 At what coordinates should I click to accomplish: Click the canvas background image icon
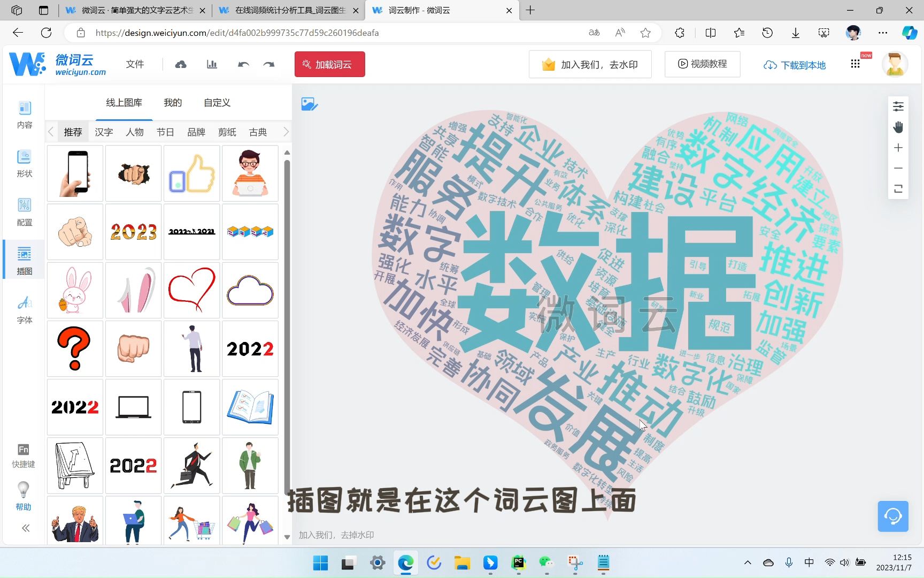pyautogui.click(x=310, y=104)
